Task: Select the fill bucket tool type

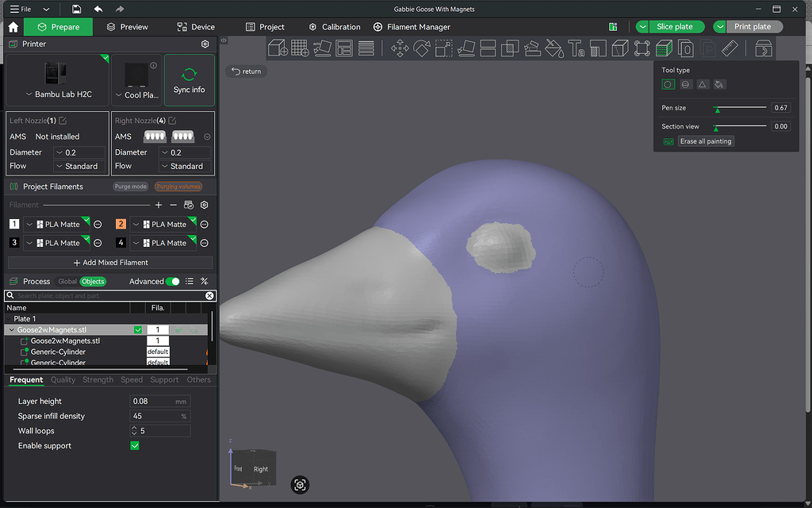Action: click(719, 84)
